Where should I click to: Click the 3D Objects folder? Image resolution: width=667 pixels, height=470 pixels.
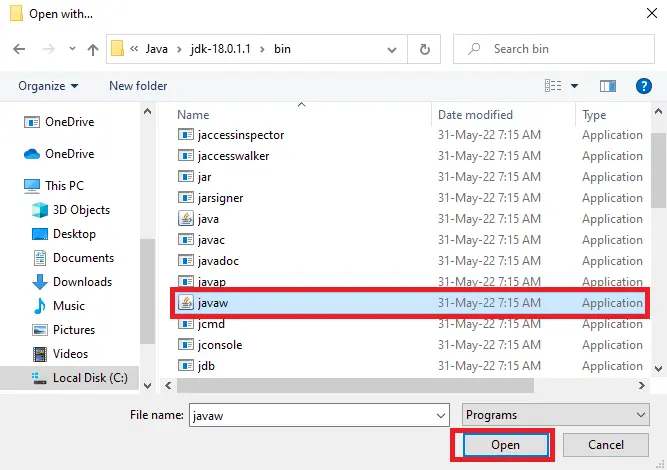[81, 210]
